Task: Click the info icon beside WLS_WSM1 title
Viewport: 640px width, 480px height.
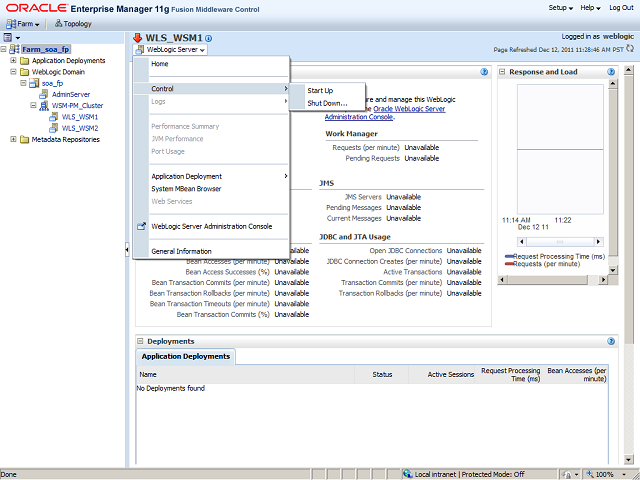Action: [209, 38]
